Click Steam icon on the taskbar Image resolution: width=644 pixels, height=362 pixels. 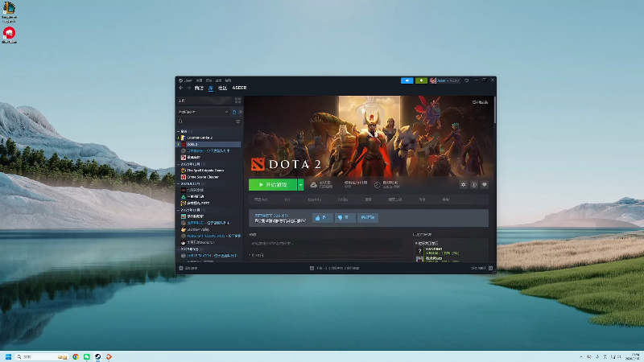pyautogui.click(x=97, y=356)
